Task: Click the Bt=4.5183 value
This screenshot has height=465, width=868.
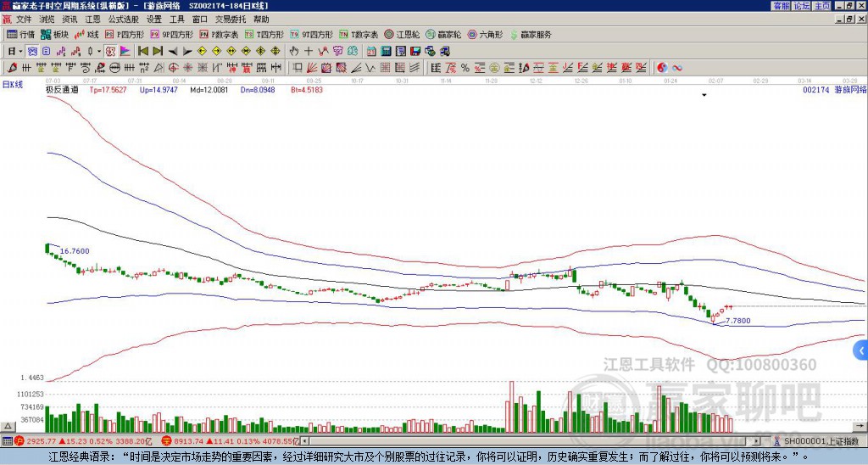Action: click(x=307, y=89)
